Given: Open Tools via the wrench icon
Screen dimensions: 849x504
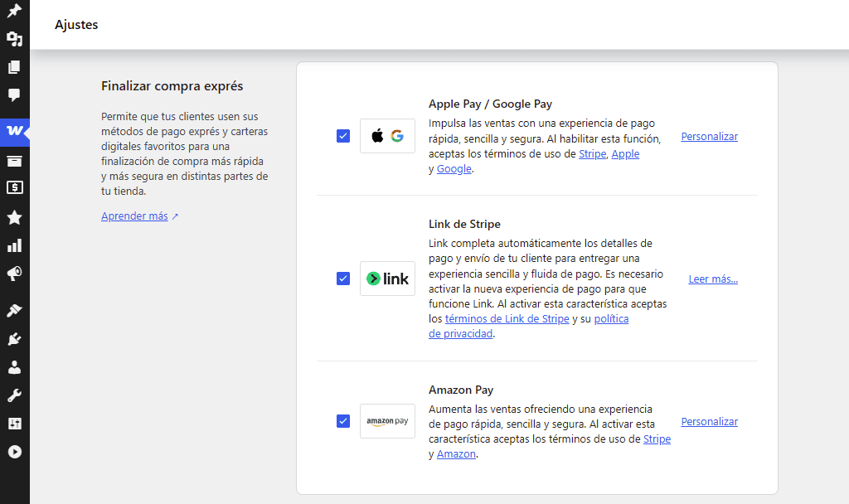Looking at the screenshot, I should pyautogui.click(x=15, y=395).
